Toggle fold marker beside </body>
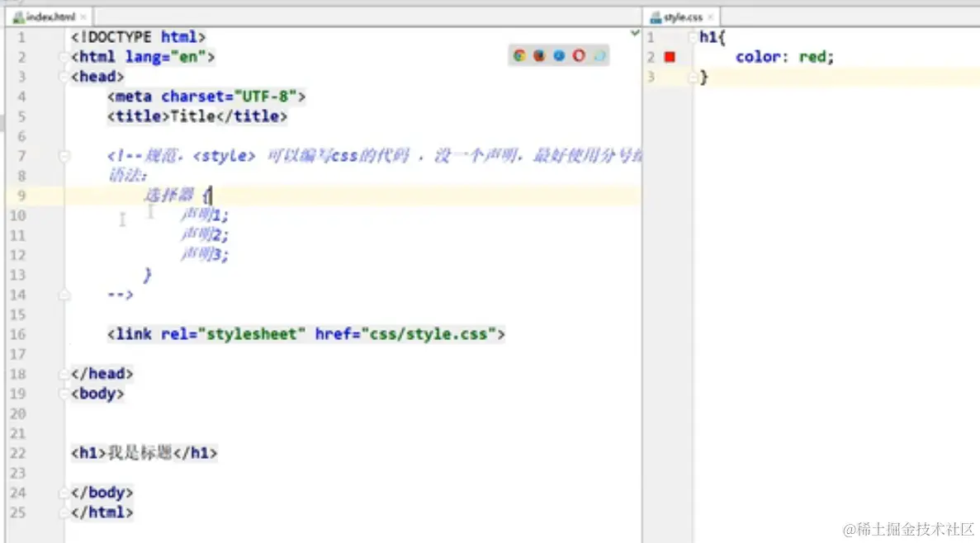980x543 pixels. tap(64, 493)
